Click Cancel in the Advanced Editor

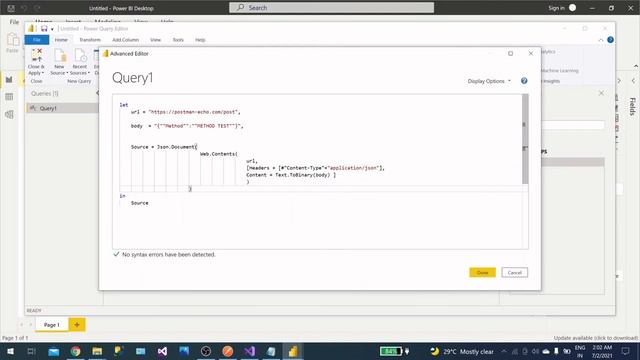point(514,273)
